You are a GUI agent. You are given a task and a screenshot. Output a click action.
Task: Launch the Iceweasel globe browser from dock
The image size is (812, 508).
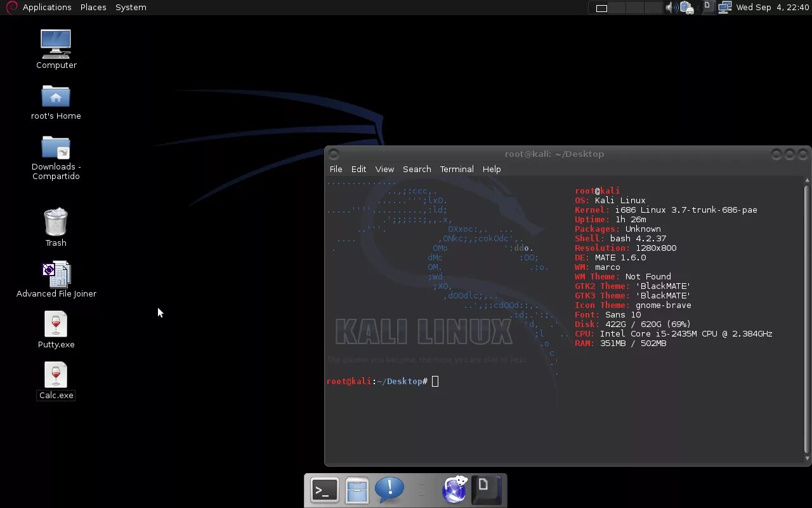coord(454,490)
